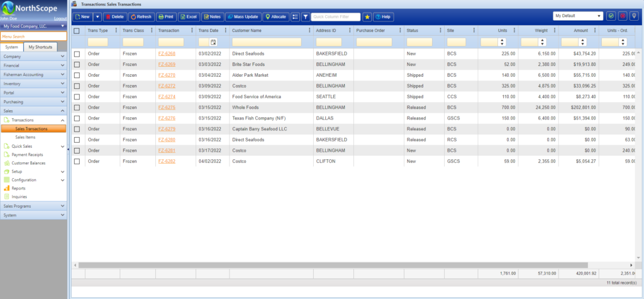Open Notes from the toolbar
Screen dimensions: 644x299
211,17
